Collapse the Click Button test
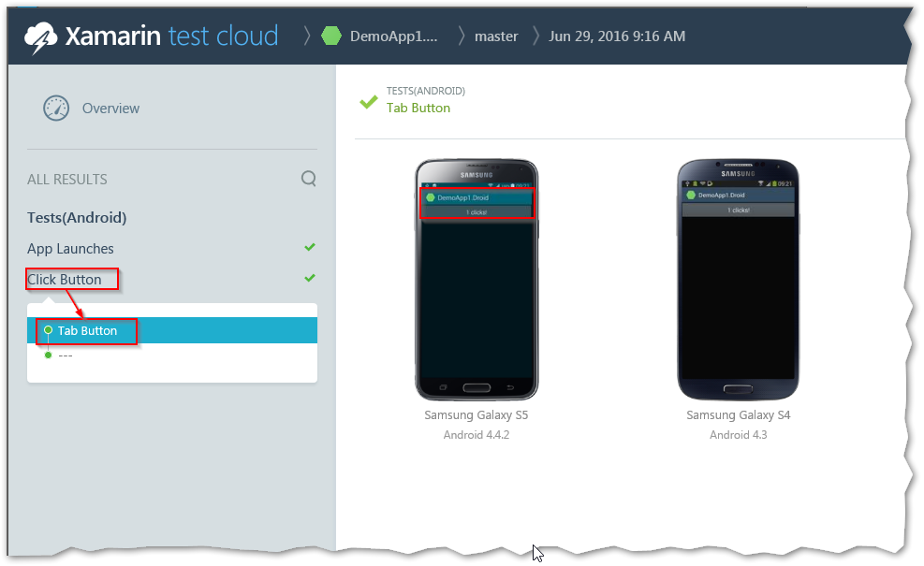Image resolution: width=924 pixels, height=566 pixels. 65,279
